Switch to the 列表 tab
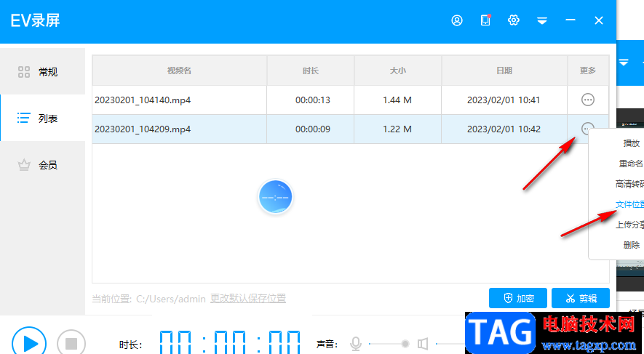Viewport: 644px width, 354px height. point(43,118)
